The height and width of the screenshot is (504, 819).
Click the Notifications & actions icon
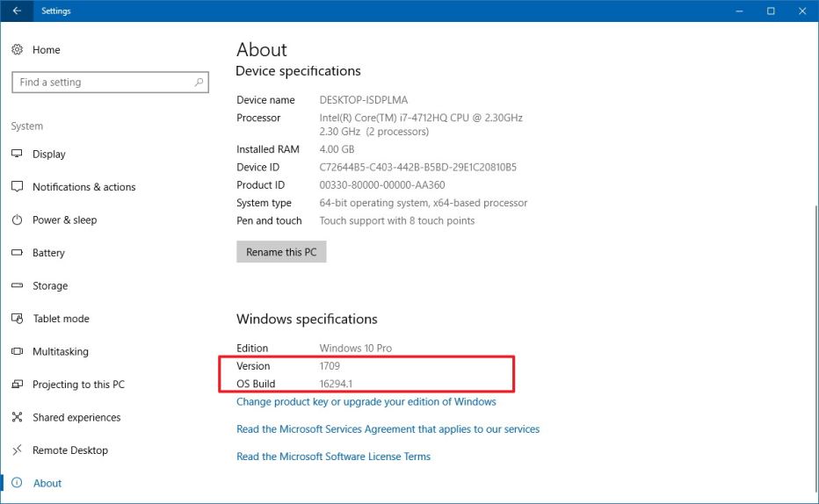[17, 187]
